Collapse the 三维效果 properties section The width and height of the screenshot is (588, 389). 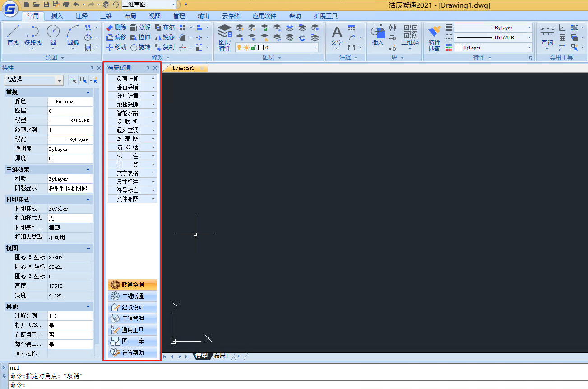point(88,169)
